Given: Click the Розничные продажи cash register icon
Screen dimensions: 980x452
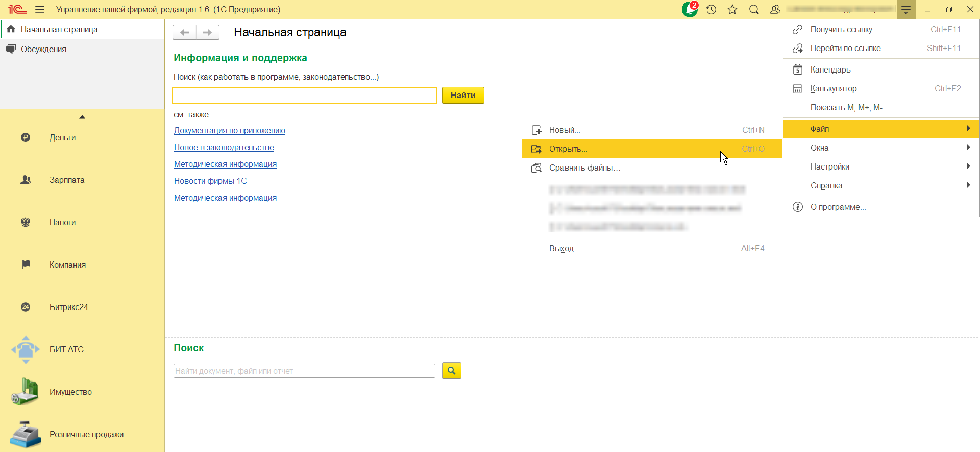Looking at the screenshot, I should click(x=26, y=434).
